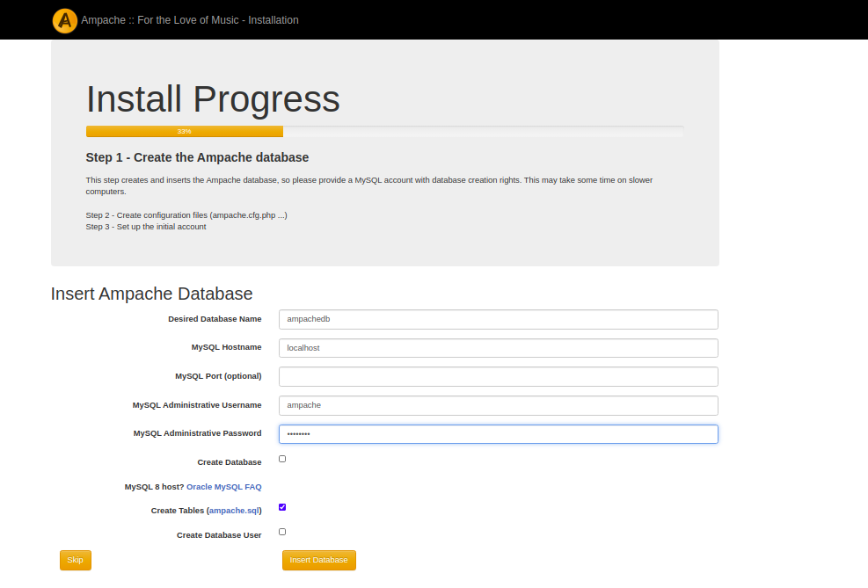Click the MySQL 8 host? label

[155, 487]
